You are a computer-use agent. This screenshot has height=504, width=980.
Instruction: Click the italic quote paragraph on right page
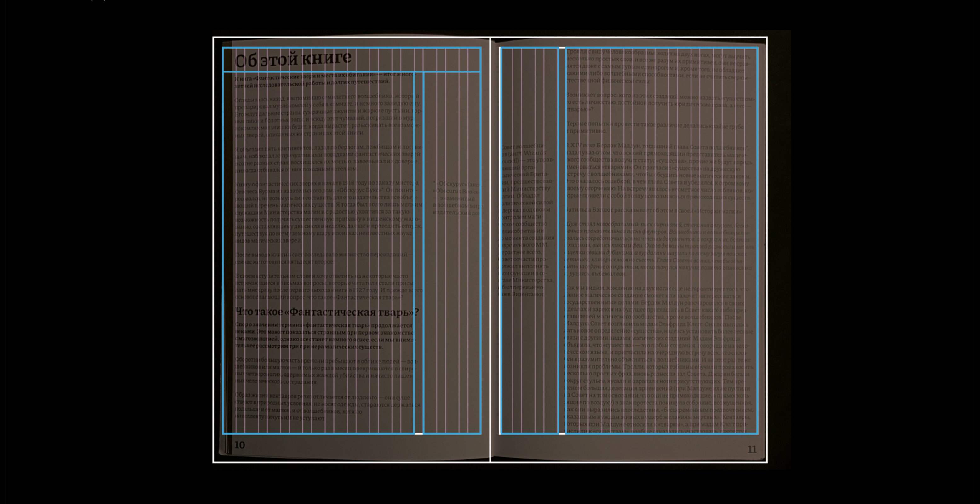(x=657, y=249)
